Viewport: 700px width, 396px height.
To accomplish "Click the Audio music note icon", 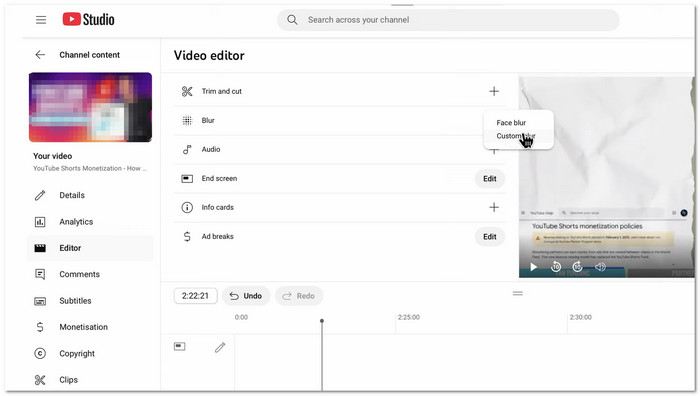I will click(x=187, y=150).
